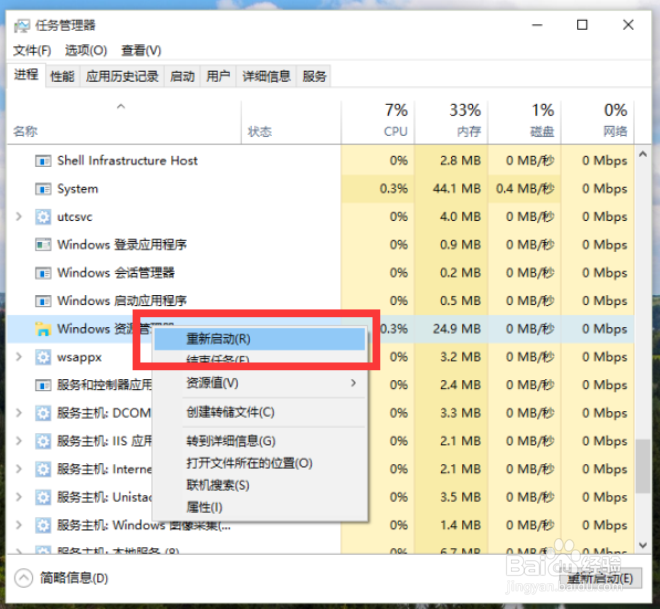660x609 pixels.
Task: Select the Shell Infrastructure Host row name
Action: (127, 161)
